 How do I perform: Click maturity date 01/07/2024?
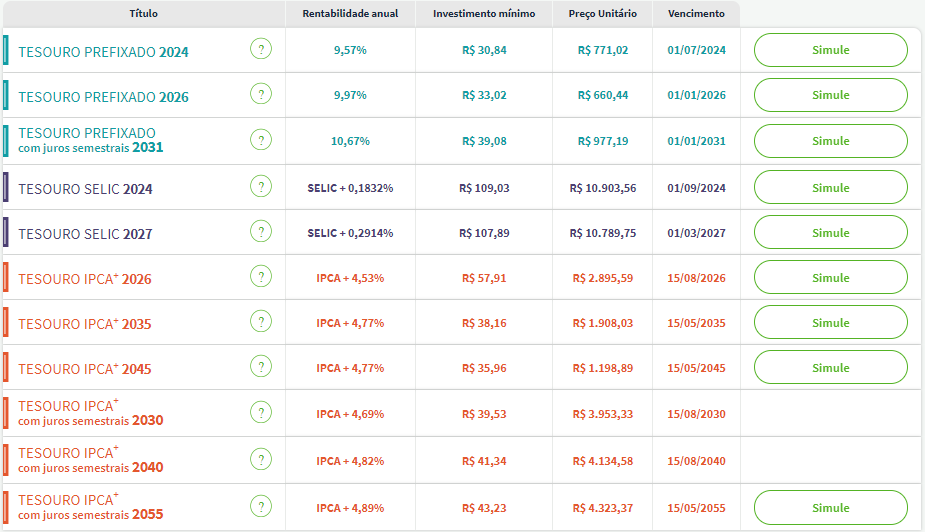696,50
